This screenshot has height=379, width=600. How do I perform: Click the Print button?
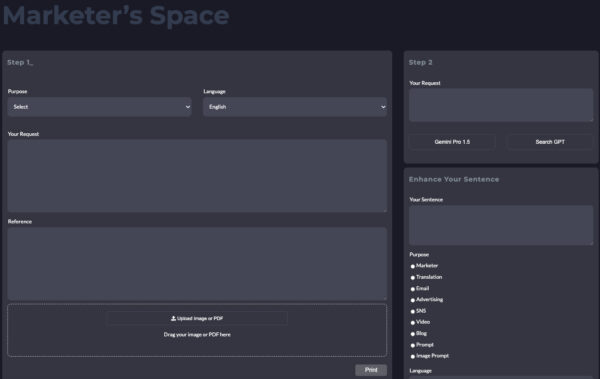pyautogui.click(x=371, y=370)
